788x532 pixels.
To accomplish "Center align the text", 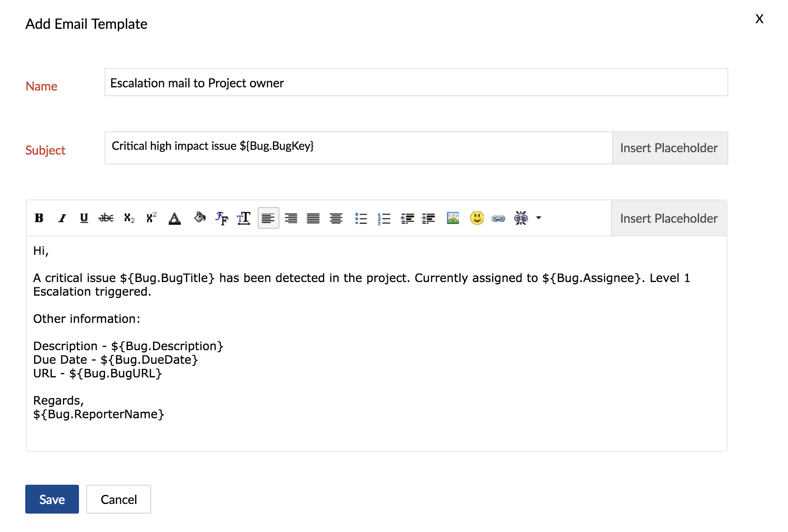I will (336, 218).
